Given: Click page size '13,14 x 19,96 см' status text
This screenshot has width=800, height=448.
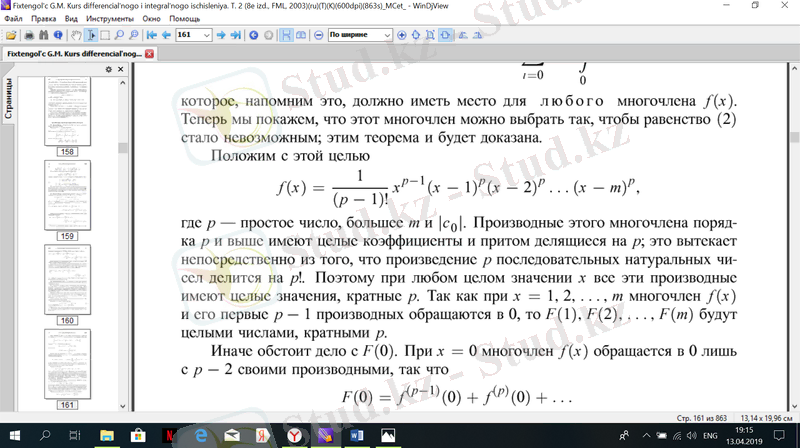Looking at the screenshot, I should [766, 418].
